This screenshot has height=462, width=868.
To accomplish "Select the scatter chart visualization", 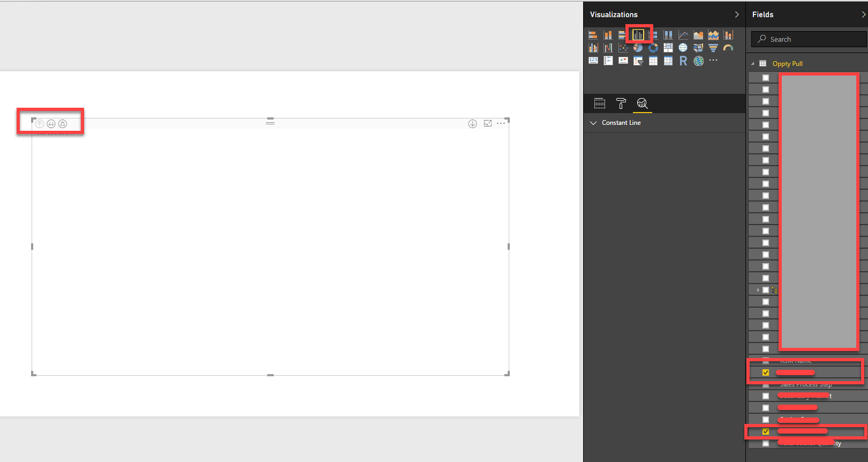I will [623, 48].
